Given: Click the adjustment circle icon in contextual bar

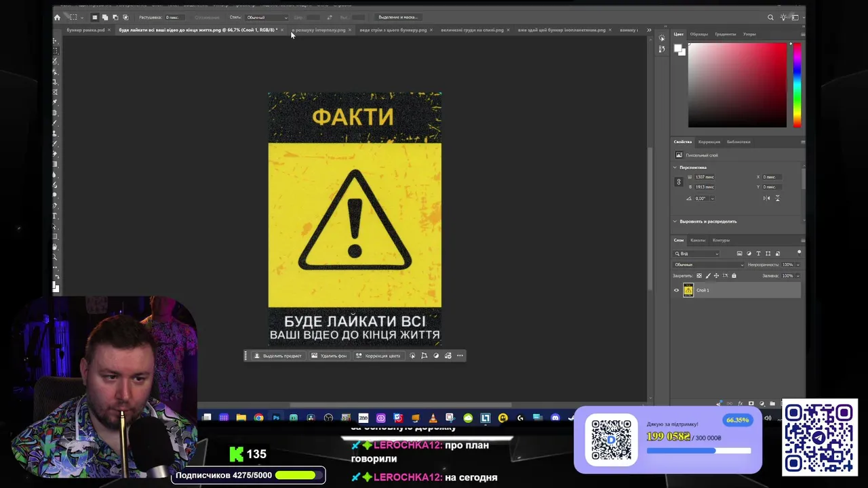Looking at the screenshot, I should pyautogui.click(x=436, y=356).
